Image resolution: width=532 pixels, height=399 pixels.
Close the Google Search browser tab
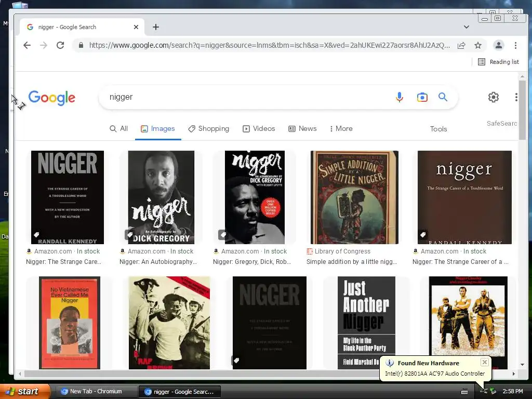(136, 27)
